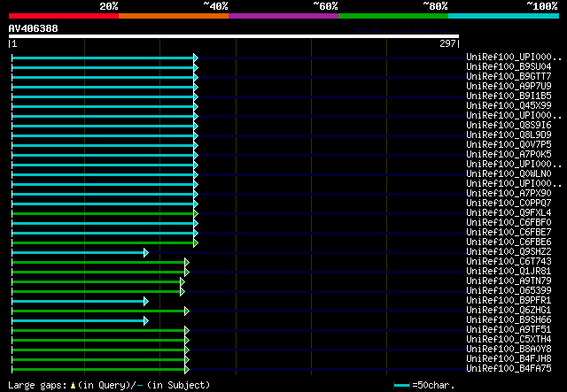Select the UniRef100_A9TF51 label
This screenshot has height=392, width=567.
pyautogui.click(x=509, y=330)
